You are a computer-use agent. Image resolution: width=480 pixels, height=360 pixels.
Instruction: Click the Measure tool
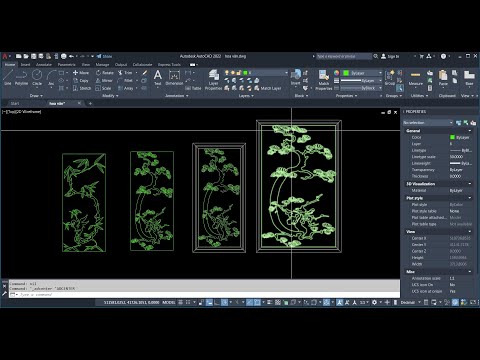415,78
